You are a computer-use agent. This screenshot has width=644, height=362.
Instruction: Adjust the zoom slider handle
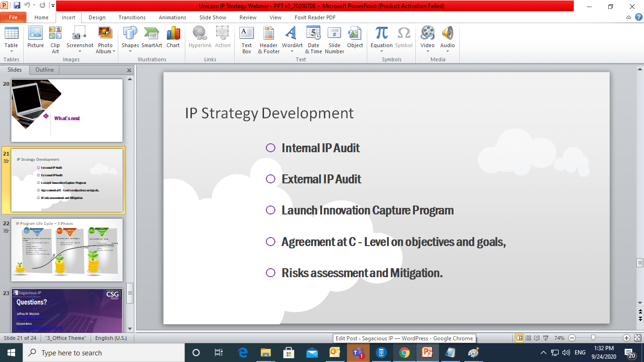click(593, 338)
